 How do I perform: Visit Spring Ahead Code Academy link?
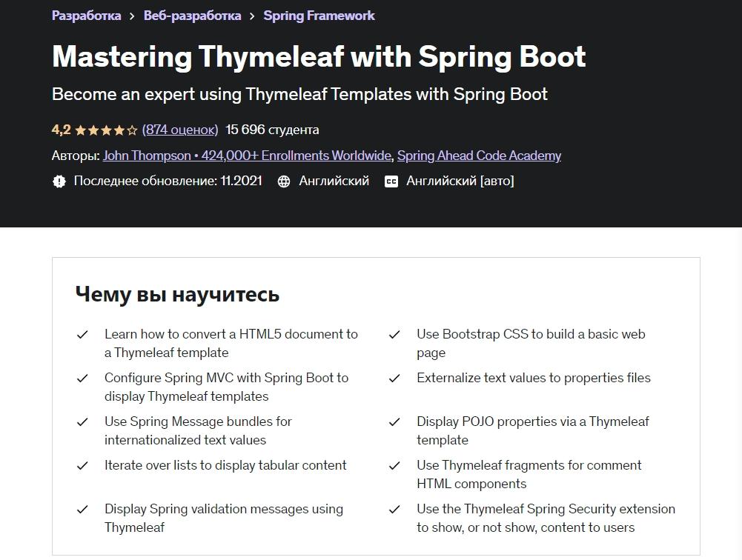pos(479,156)
